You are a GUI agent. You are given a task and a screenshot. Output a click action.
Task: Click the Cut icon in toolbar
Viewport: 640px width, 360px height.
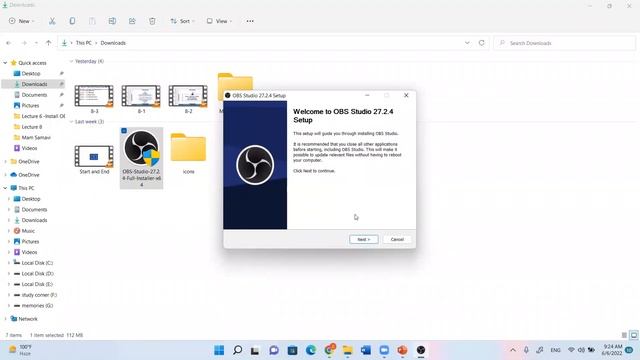(52, 21)
